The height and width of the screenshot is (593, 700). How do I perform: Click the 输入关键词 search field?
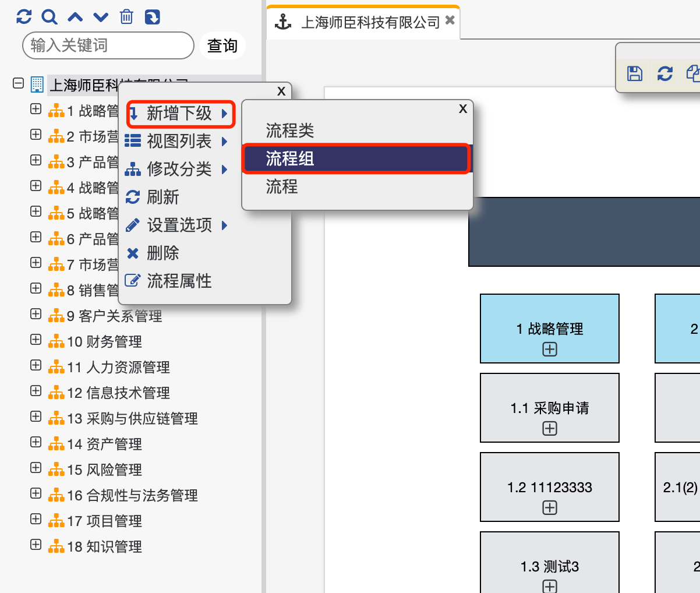tap(108, 45)
